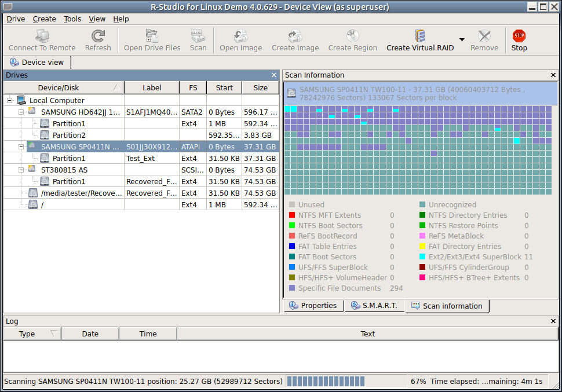Close the Scan Information panel
The width and height of the screenshot is (562, 392).
[553, 75]
